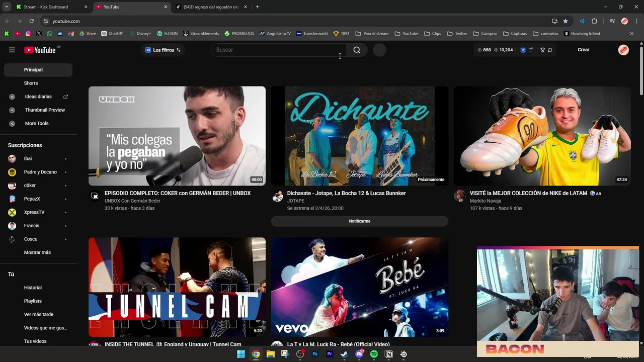Click the external link icon beside Ideas diarias
Screen dimensions: 644x362
65,97
